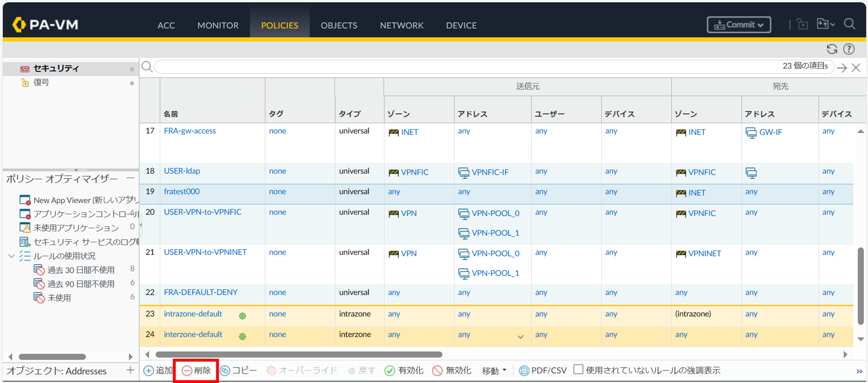Open the FRA-DEFAULT-DENY rule link
This screenshot has width=868, height=383.
(201, 292)
